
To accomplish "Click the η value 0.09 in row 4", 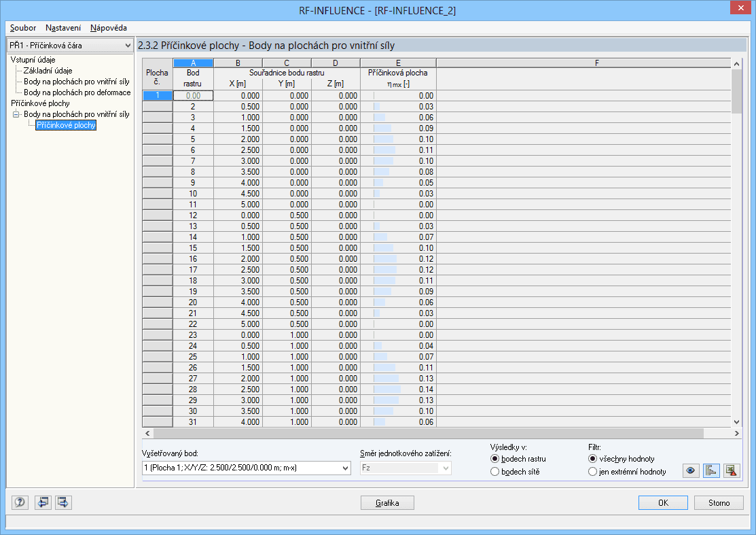I will pyautogui.click(x=398, y=128).
